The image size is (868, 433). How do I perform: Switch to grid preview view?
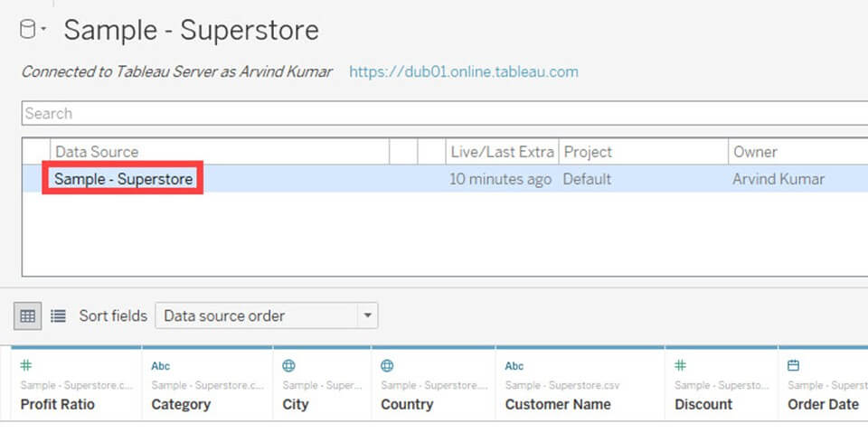pos(28,315)
